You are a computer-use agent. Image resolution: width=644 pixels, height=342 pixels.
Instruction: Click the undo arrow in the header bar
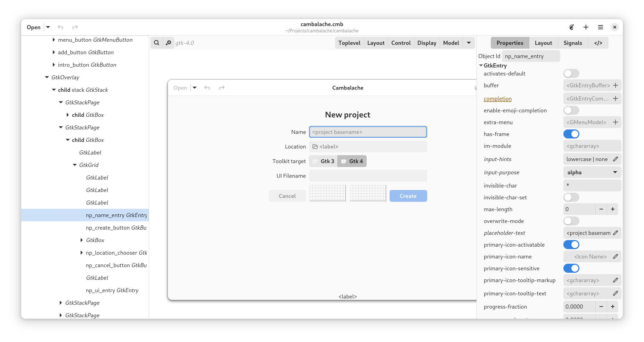[x=60, y=27]
